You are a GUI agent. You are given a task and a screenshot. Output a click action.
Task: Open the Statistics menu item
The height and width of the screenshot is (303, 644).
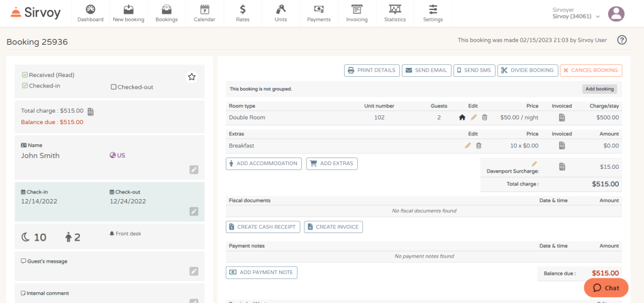coord(395,14)
